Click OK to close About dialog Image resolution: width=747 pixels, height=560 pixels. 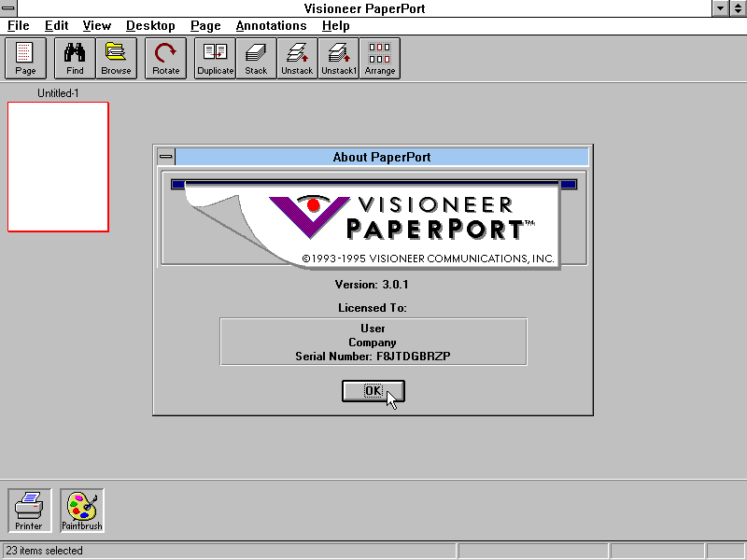click(x=373, y=391)
